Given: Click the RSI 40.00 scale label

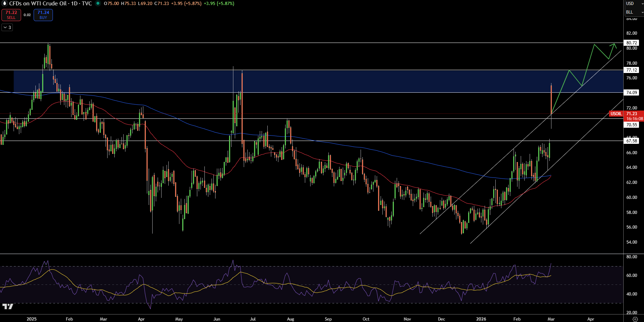Looking at the screenshot, I should tap(631, 294).
